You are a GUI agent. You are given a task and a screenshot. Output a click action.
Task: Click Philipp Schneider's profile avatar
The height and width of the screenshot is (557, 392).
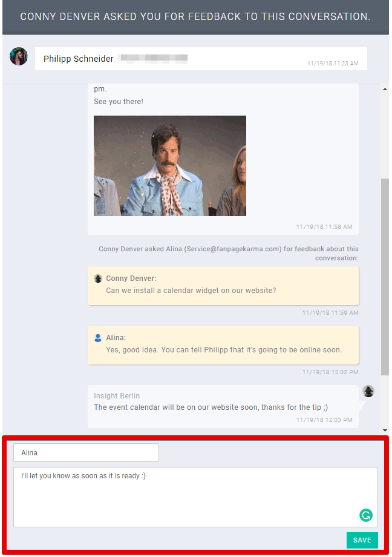[x=19, y=57]
